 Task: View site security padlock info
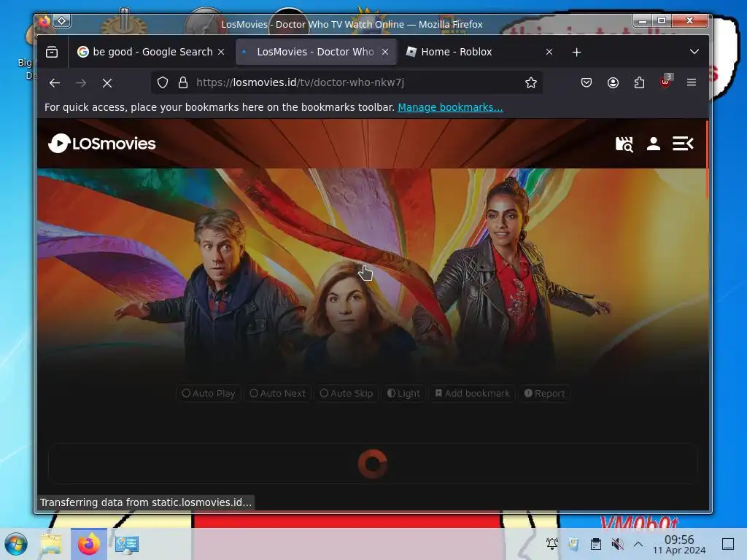tap(183, 83)
